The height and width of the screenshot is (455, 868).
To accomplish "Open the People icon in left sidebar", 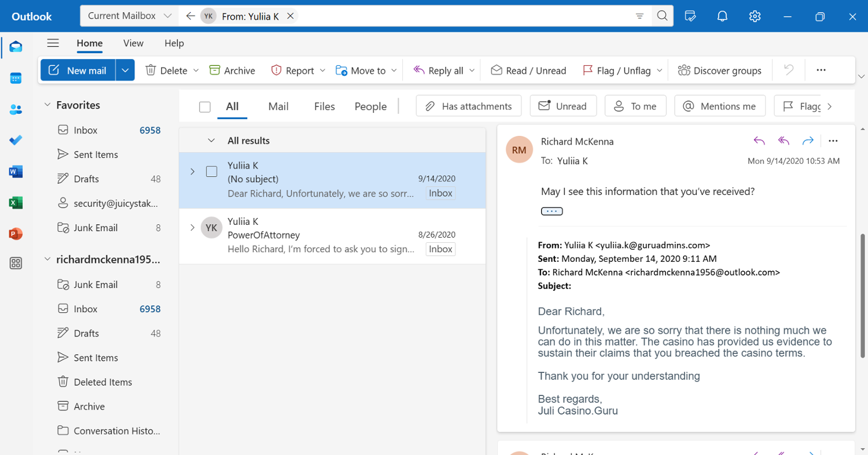I will 16,109.
